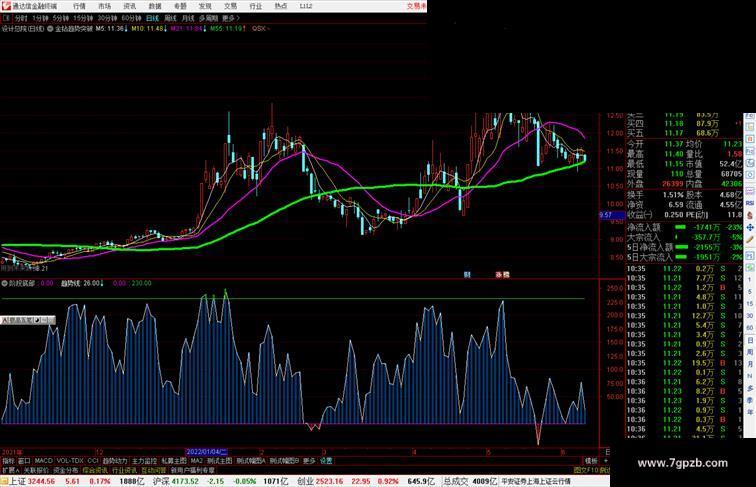Expand the 更多 indicator list at the bottom
The width and height of the screenshot is (756, 487).
[309, 461]
